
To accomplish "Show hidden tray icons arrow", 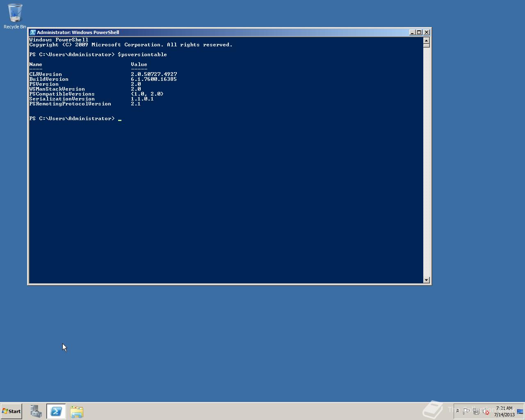I will coord(457,411).
